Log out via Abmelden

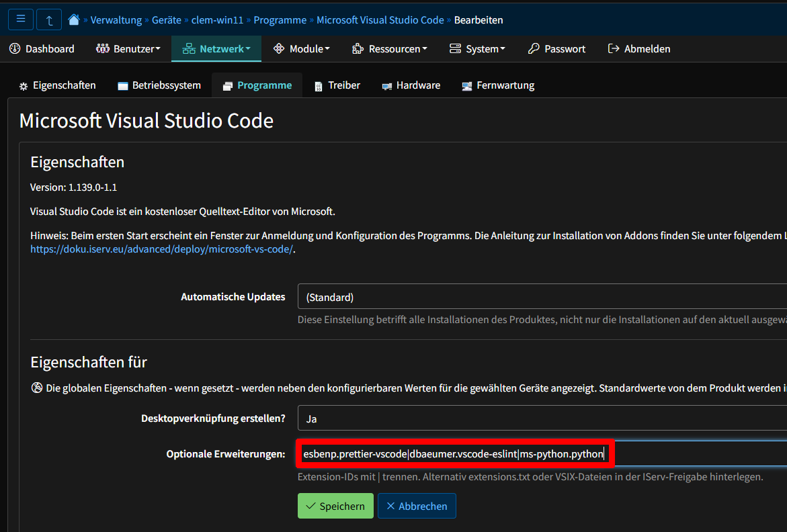click(639, 48)
